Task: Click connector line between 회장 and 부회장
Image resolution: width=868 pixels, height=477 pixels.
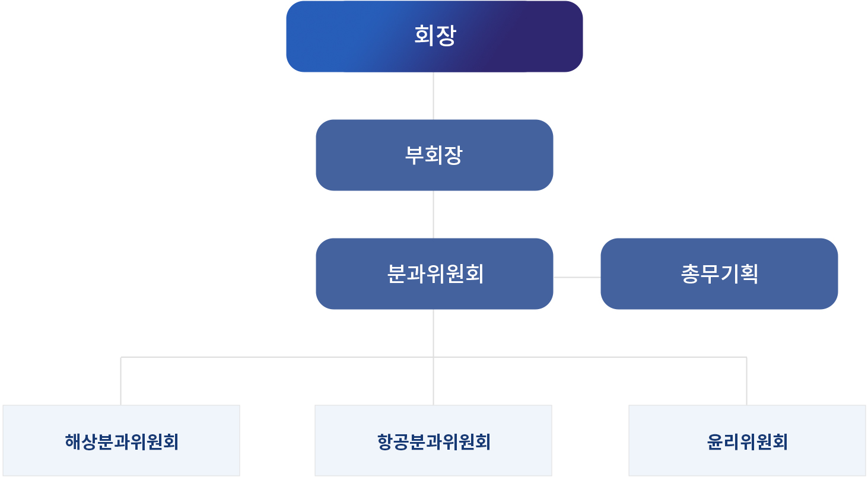Action: pyautogui.click(x=434, y=96)
